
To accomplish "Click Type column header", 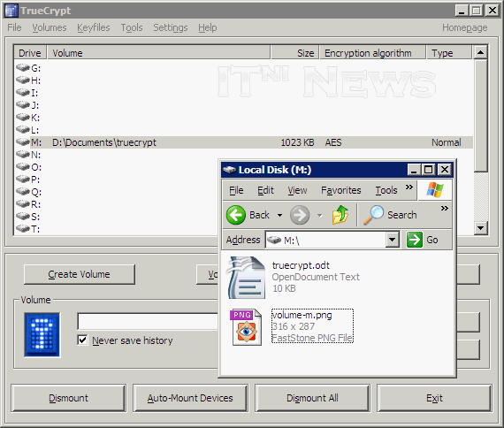I will pos(449,53).
